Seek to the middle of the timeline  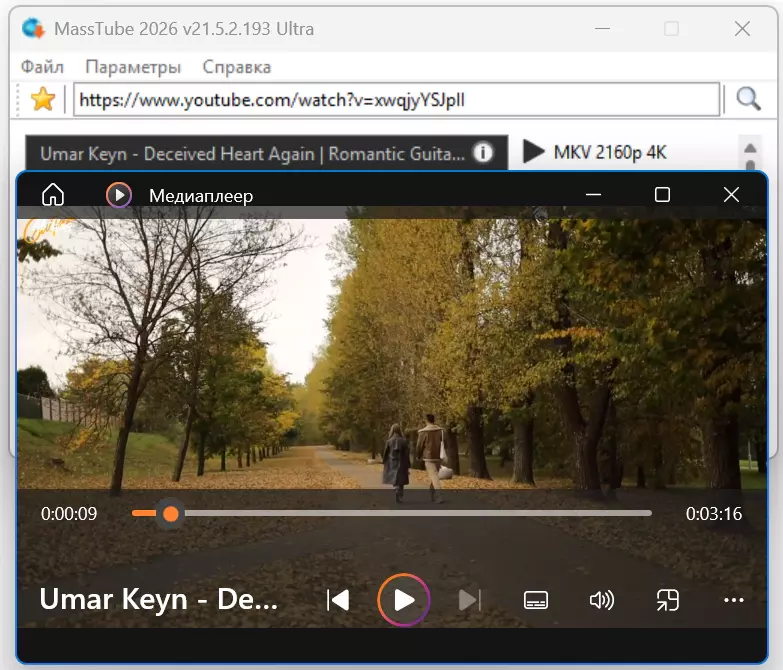(x=392, y=513)
